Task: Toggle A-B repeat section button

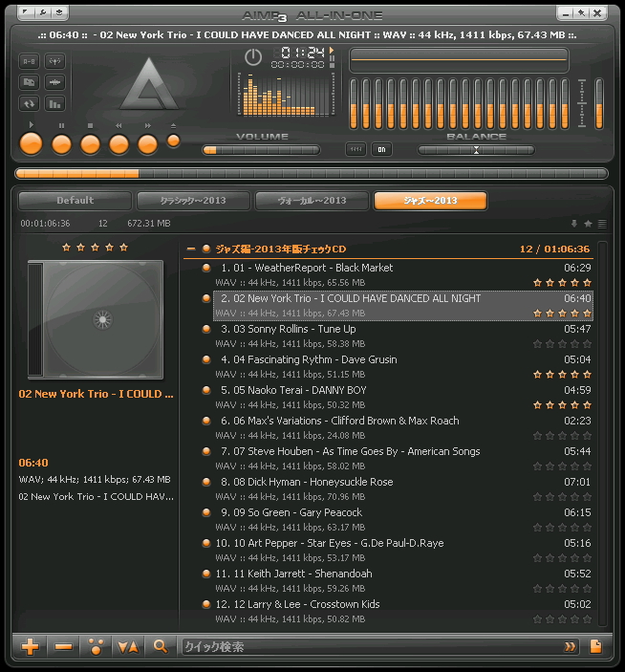Action: coord(29,61)
